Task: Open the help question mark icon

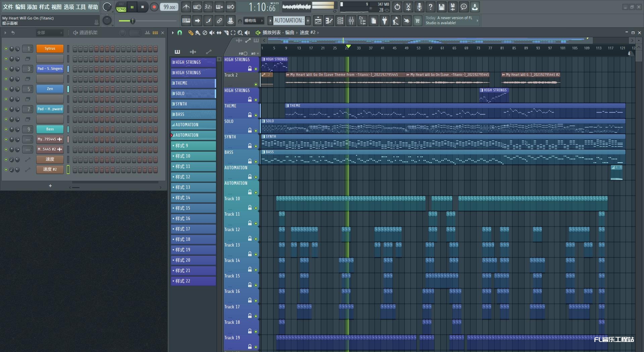Action: pos(431,7)
